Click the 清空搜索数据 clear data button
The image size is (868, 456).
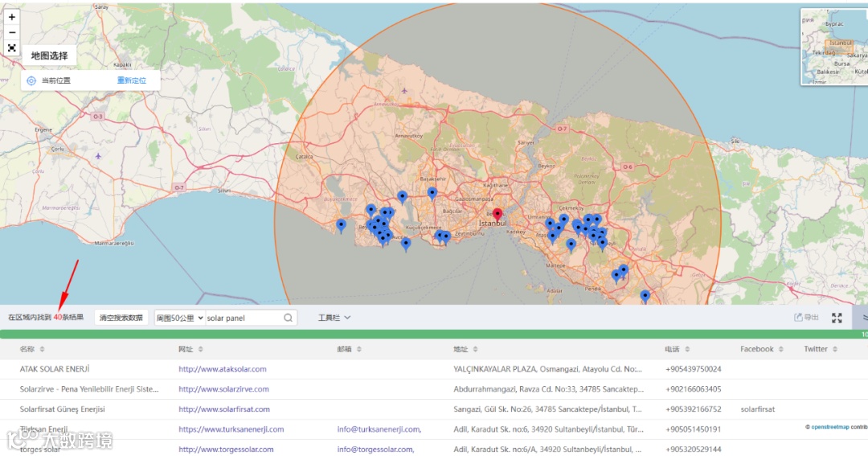coord(121,318)
